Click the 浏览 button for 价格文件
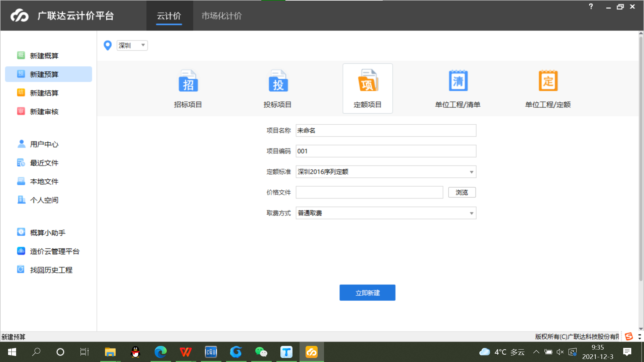Screen dimensions: 644x362 click(462, 192)
